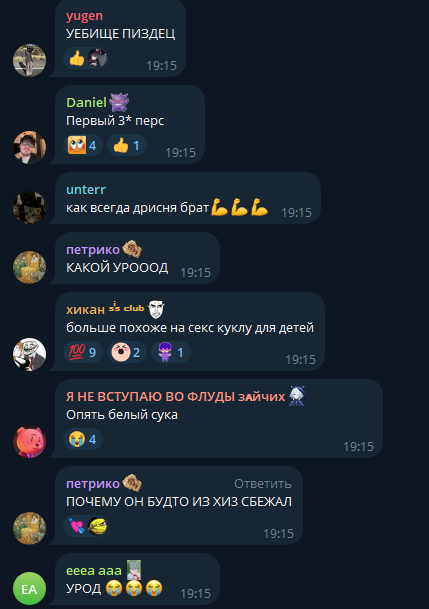Open the green EA avatar profile
This screenshot has height=609, width=429.
30,588
